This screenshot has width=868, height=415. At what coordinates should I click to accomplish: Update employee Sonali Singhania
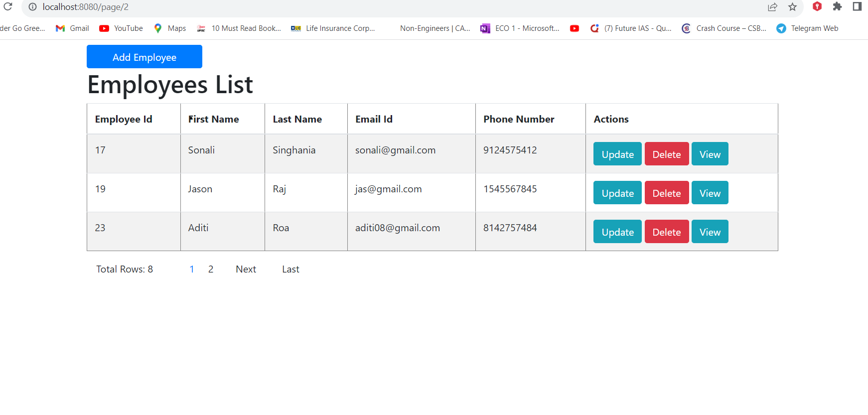[x=617, y=154]
